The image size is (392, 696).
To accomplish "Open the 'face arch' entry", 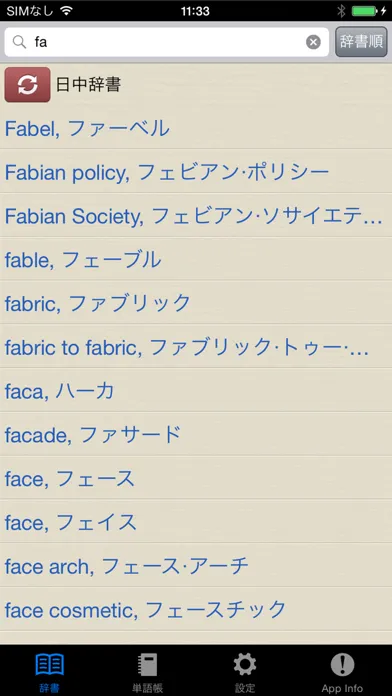I will 196,566.
